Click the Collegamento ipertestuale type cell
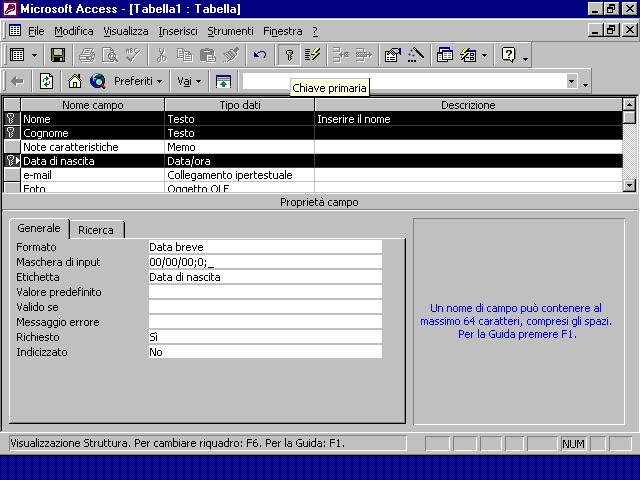The width and height of the screenshot is (640, 480). tap(239, 175)
